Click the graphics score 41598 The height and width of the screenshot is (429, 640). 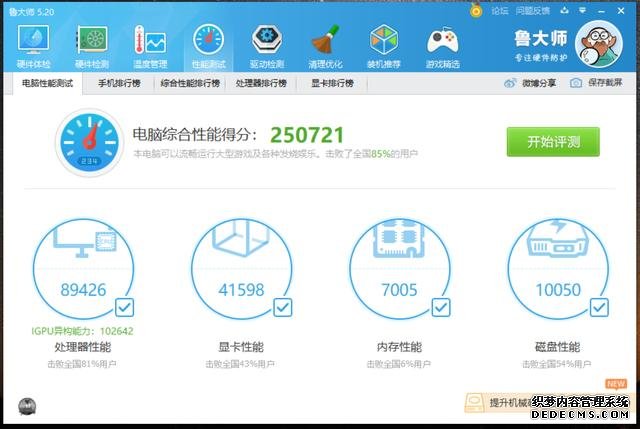(241, 290)
